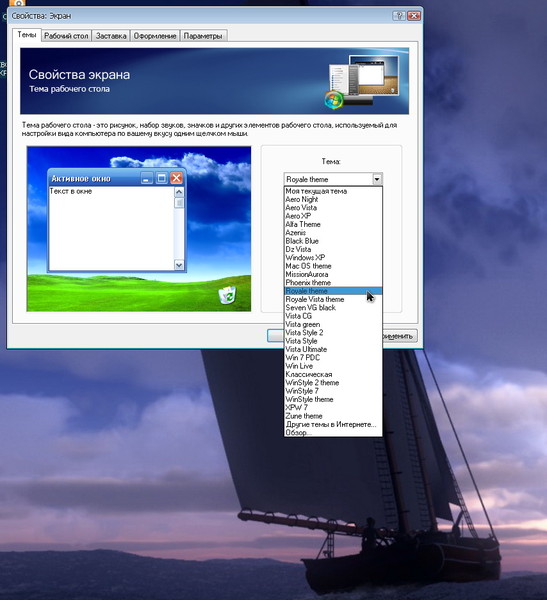547x600 pixels.
Task: Select WinStyle 2 theme
Action: (x=333, y=383)
